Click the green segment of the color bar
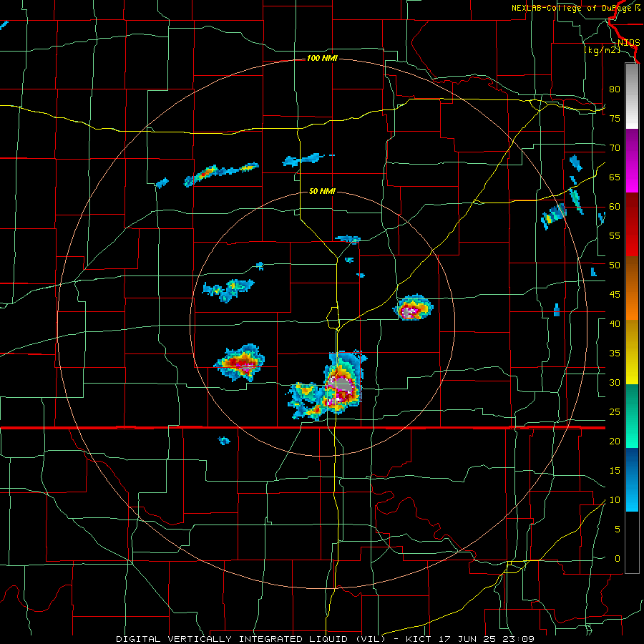This screenshot has width=644, height=644. tap(632, 416)
